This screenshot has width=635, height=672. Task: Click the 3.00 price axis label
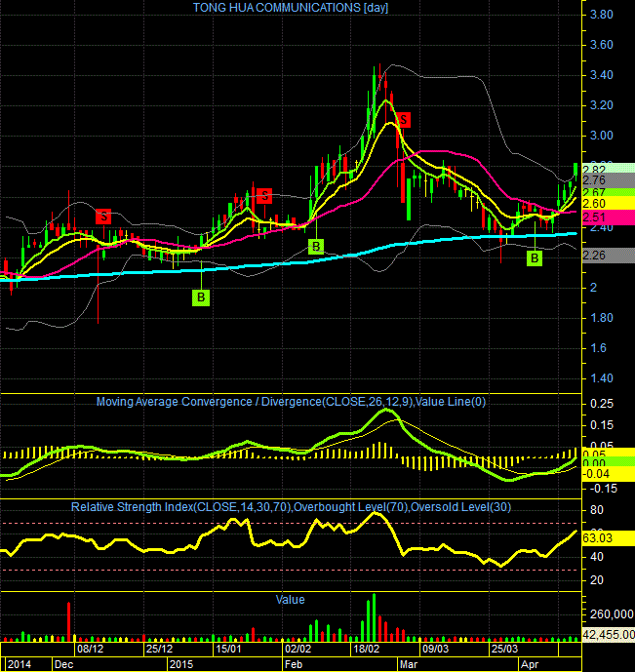pos(601,136)
